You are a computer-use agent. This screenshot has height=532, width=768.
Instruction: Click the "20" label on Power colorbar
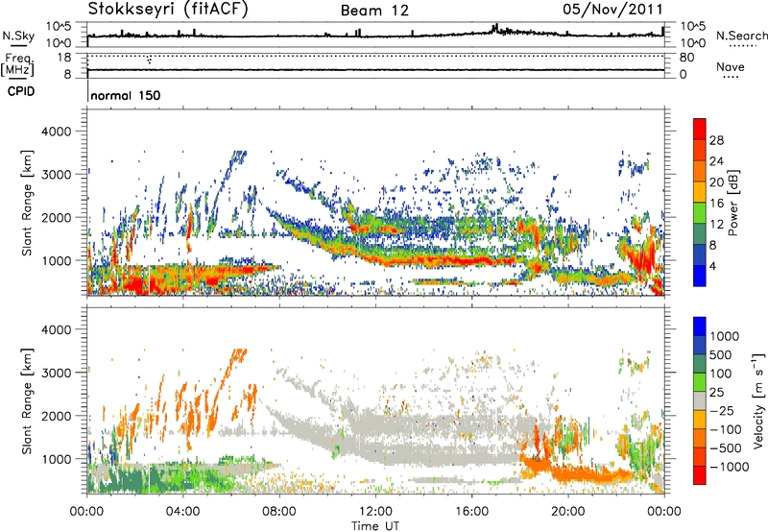[716, 182]
